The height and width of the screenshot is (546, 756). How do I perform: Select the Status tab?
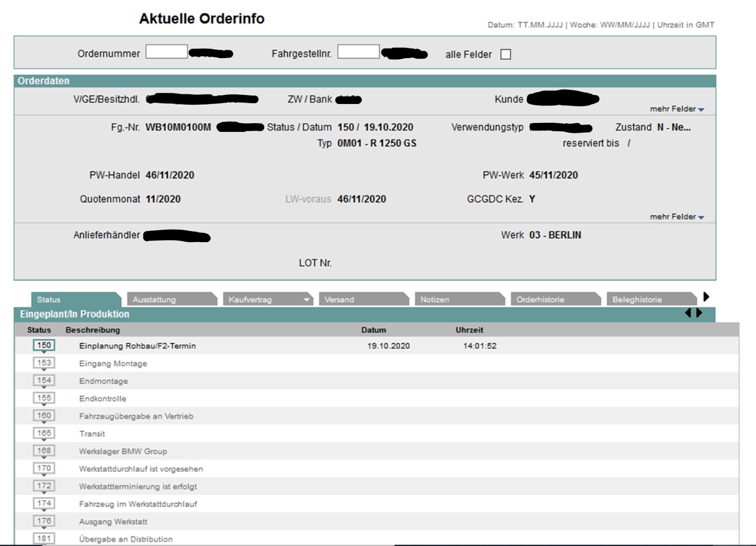click(75, 300)
